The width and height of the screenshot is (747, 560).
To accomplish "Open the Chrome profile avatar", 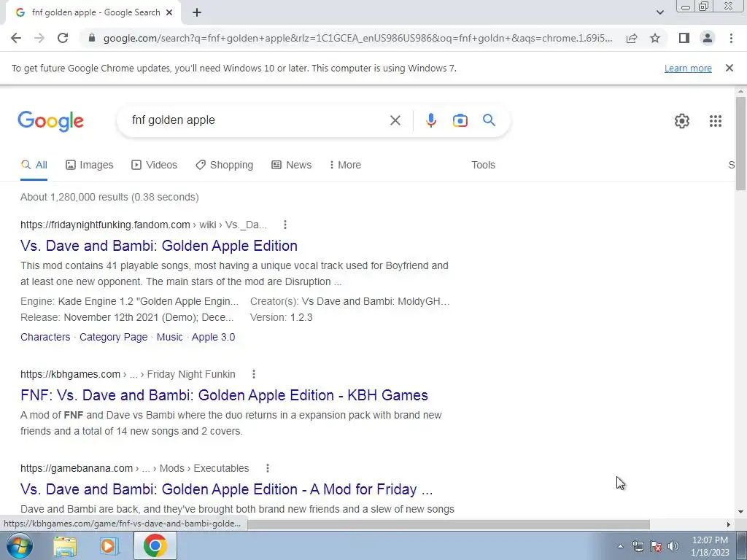I will [708, 38].
